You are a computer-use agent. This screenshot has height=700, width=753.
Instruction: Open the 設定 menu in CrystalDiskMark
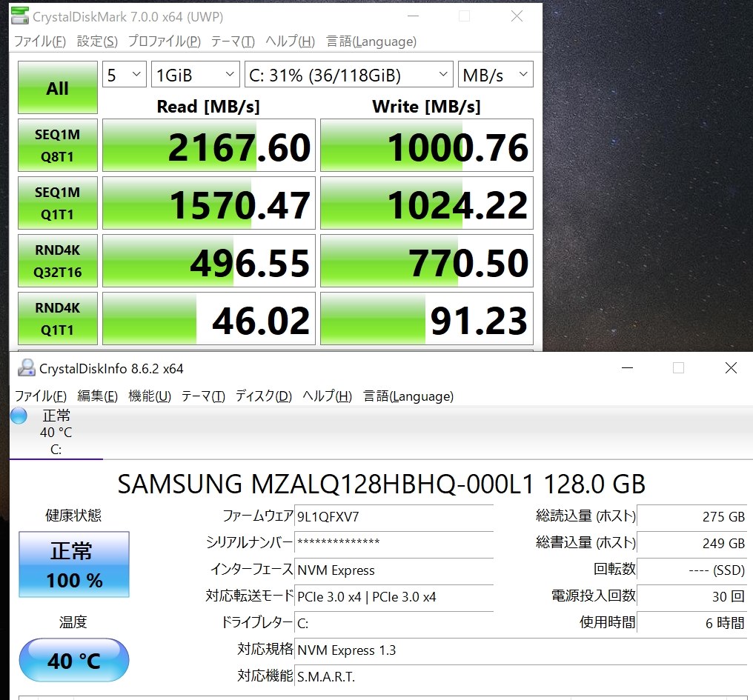[96, 41]
